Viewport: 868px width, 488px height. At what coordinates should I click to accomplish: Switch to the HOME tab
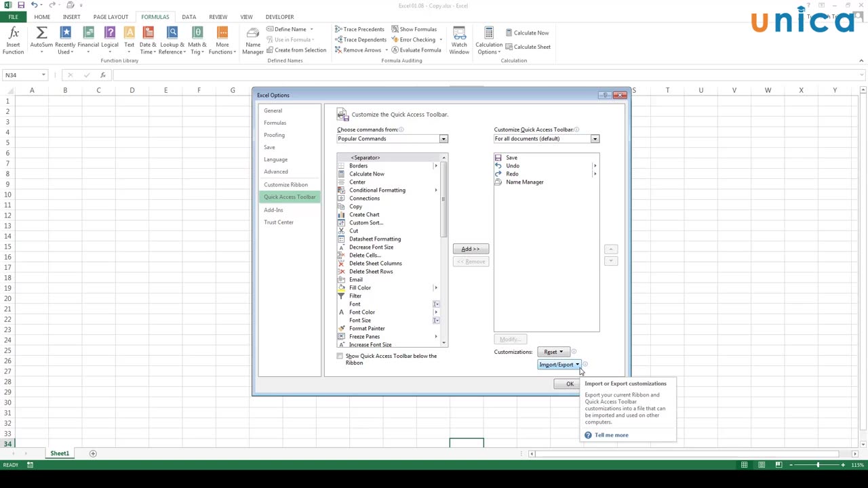[42, 17]
